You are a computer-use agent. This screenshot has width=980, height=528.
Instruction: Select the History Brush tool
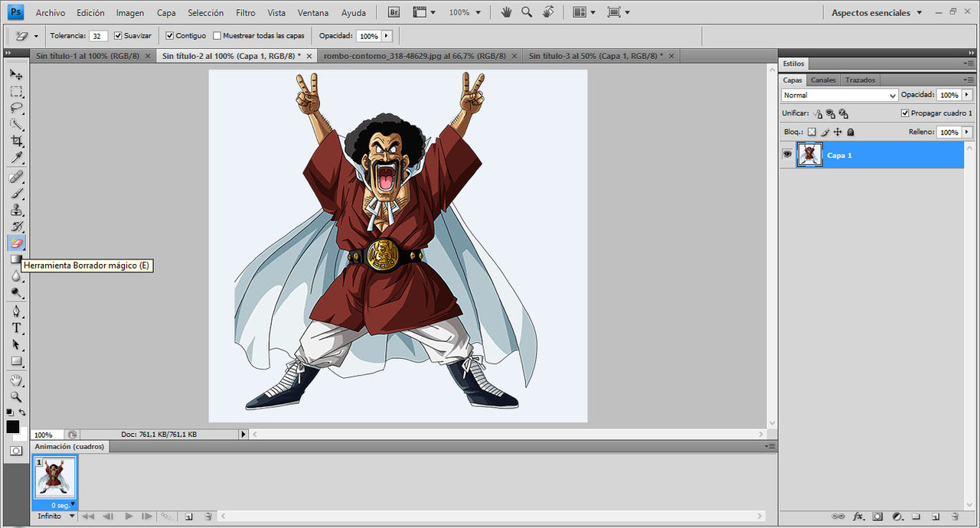(x=16, y=227)
